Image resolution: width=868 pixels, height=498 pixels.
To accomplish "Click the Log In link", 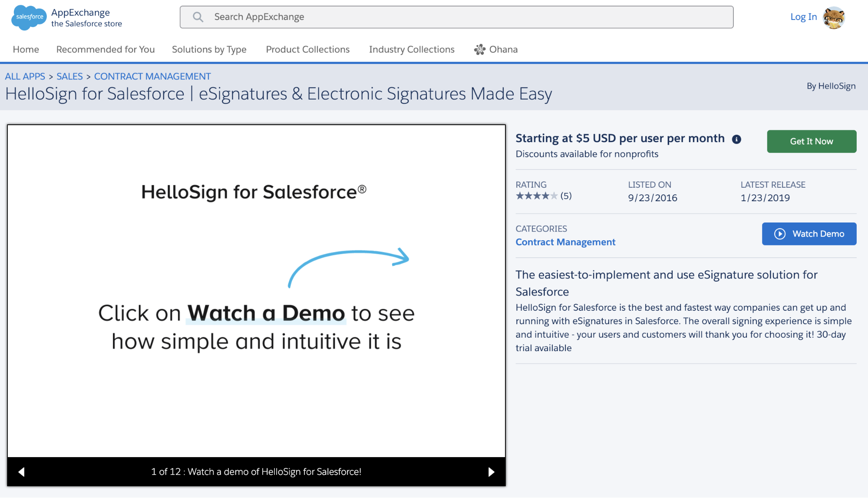I will point(803,17).
